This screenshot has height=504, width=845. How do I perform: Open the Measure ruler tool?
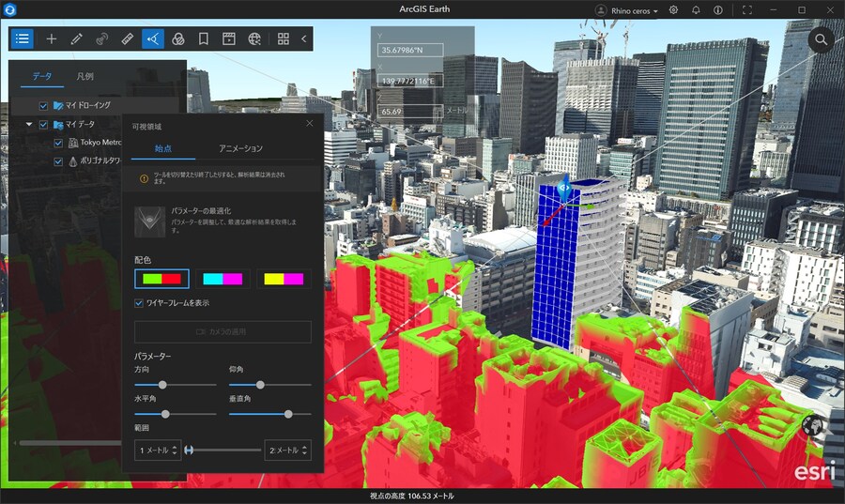(x=128, y=39)
